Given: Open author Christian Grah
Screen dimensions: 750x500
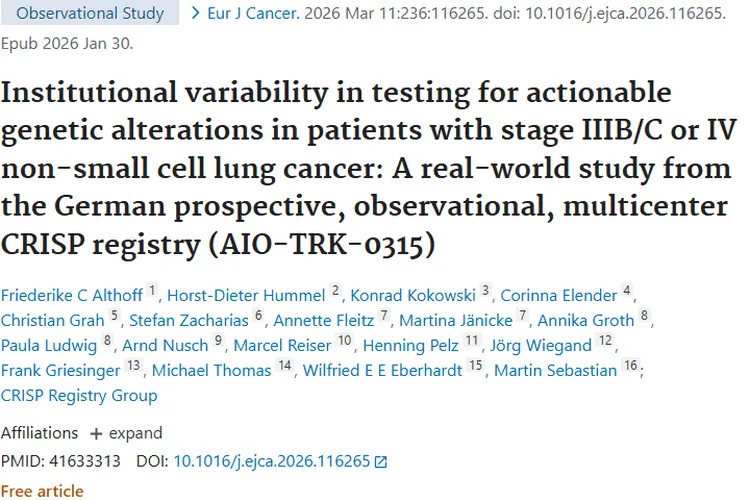Looking at the screenshot, I should (x=52, y=320).
